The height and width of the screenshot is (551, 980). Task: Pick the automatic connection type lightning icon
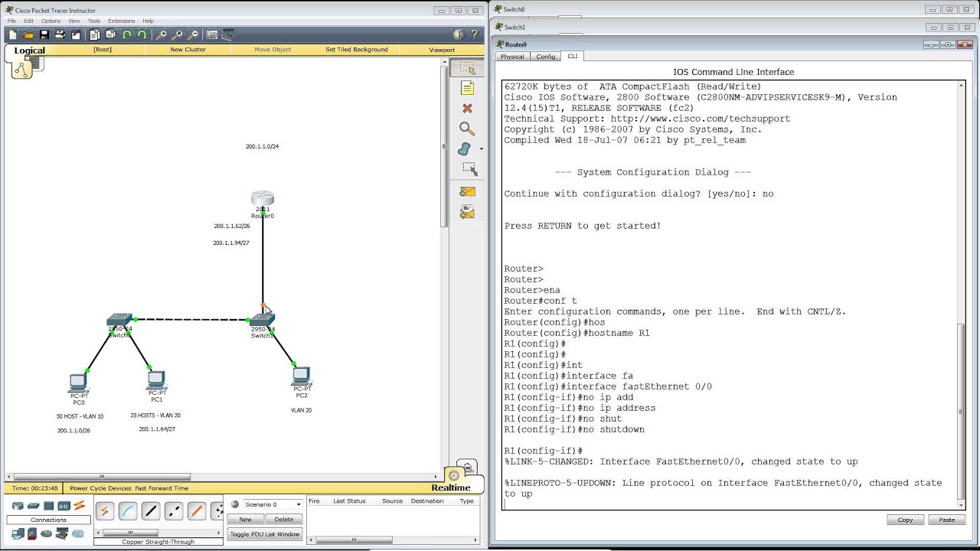105,511
